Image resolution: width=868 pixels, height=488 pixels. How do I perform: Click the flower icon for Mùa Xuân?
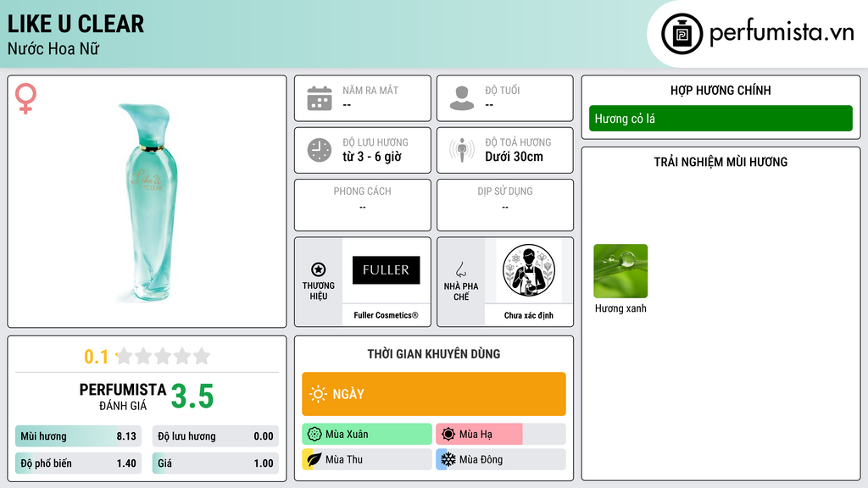click(314, 435)
